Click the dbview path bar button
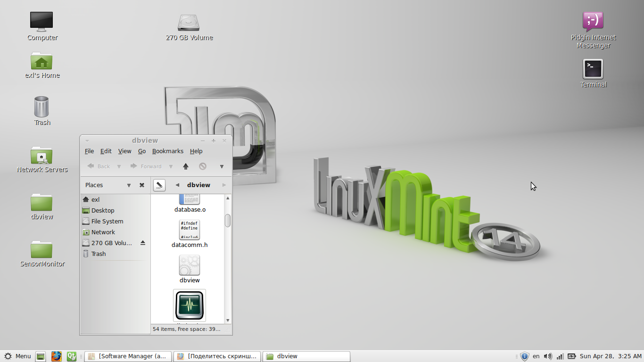Viewport: 644px width, 362px height. click(198, 185)
